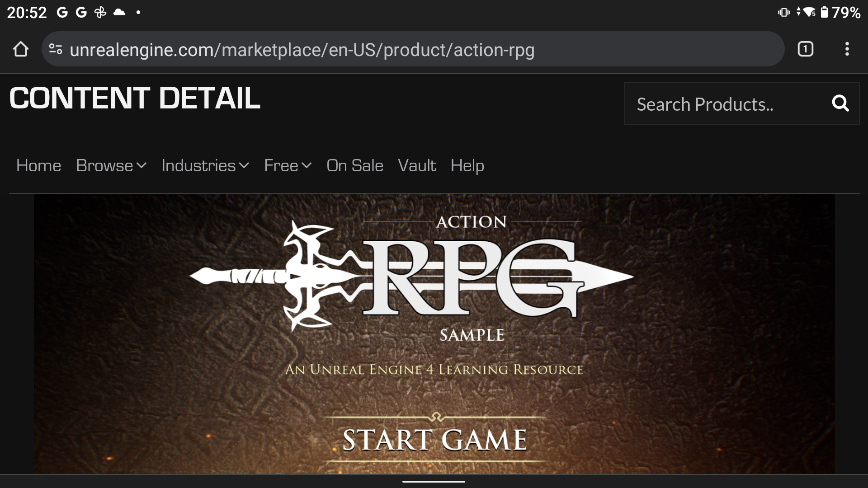Tap the cloud notification icon

(x=119, y=12)
